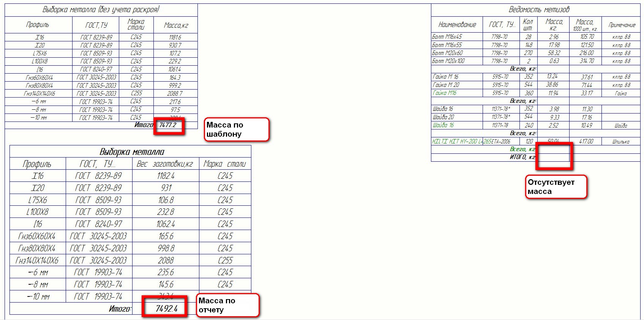Select mass value 999.2 for Гн80Х80Х4
The height and width of the screenshot is (320, 644).
point(175,85)
